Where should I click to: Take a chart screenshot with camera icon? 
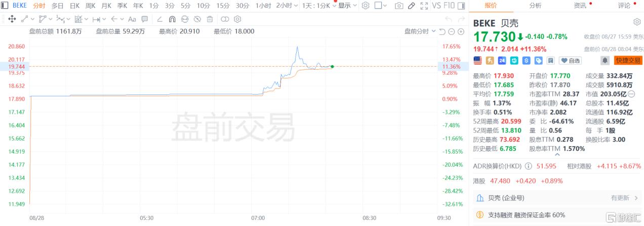pos(399,6)
